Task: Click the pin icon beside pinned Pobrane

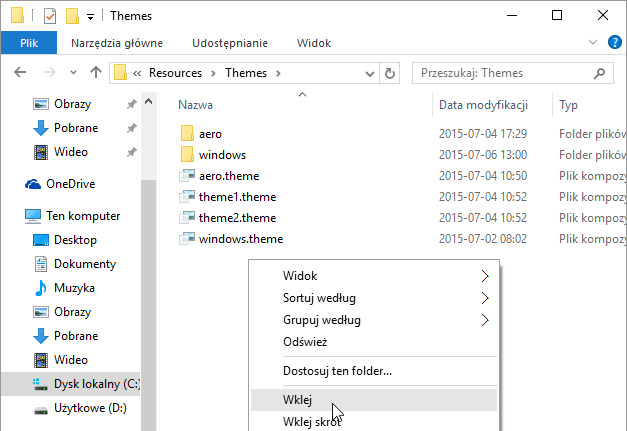Action: 132,128
